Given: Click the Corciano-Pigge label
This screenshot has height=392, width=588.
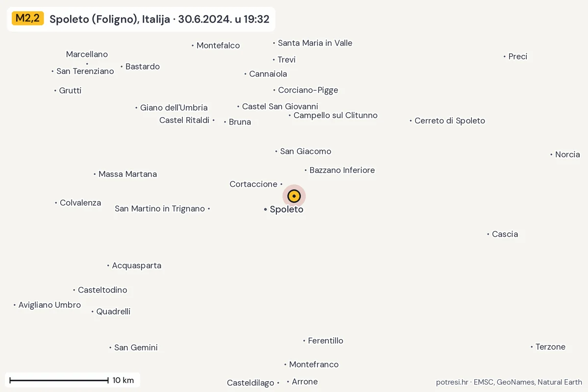Looking at the screenshot, I should (x=308, y=90).
